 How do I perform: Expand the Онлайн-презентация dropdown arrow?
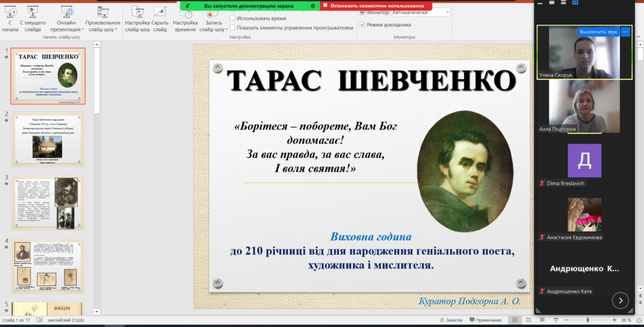82,30
